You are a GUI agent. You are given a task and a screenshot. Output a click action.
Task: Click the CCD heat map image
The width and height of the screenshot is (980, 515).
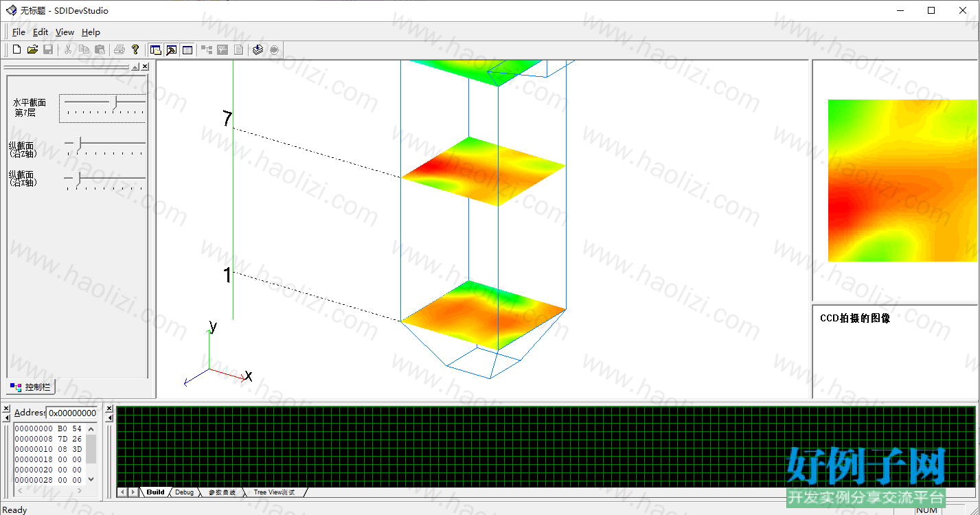pyautogui.click(x=903, y=181)
